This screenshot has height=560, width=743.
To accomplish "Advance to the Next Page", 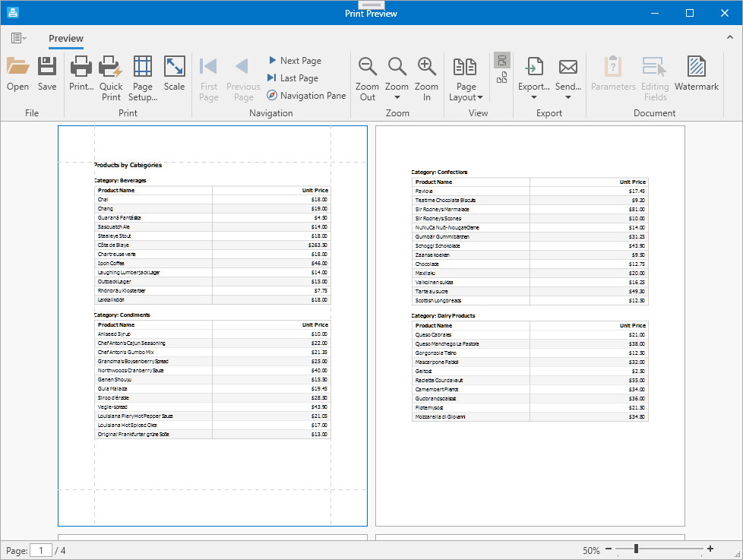I will [295, 61].
